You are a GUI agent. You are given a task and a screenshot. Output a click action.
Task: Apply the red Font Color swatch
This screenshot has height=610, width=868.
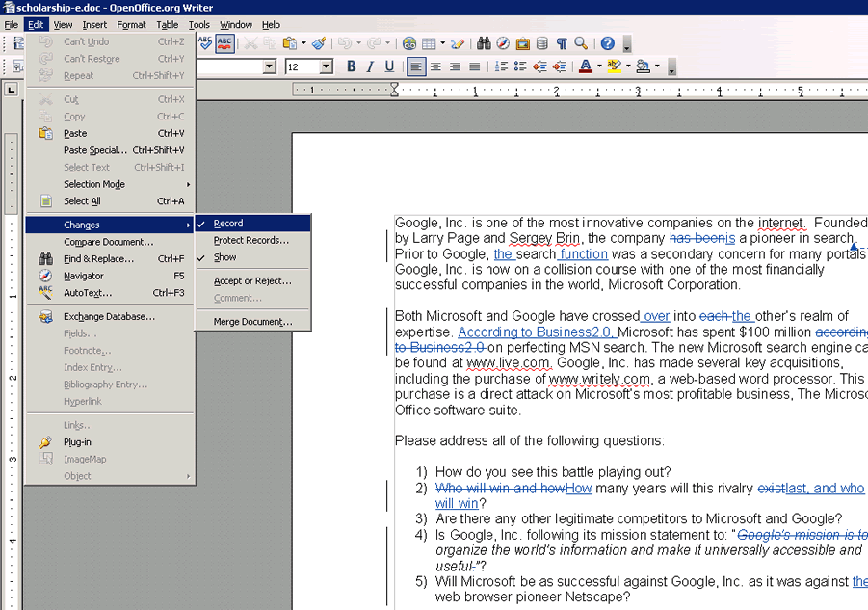pyautogui.click(x=586, y=67)
